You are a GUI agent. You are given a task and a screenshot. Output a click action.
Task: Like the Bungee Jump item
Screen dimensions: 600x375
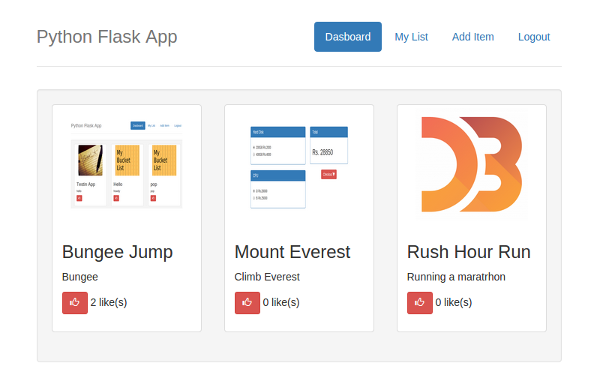tap(75, 303)
